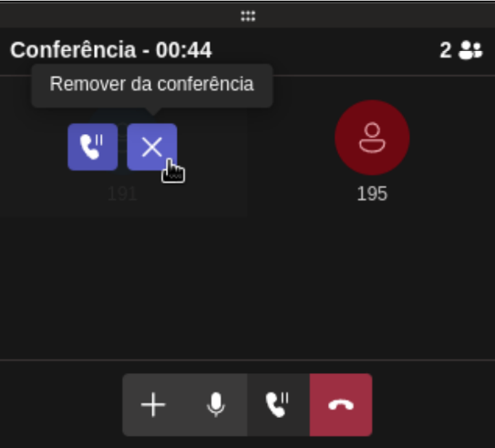The width and height of the screenshot is (495, 448).
Task: Click the dotted grip handle at top
Action: click(248, 16)
